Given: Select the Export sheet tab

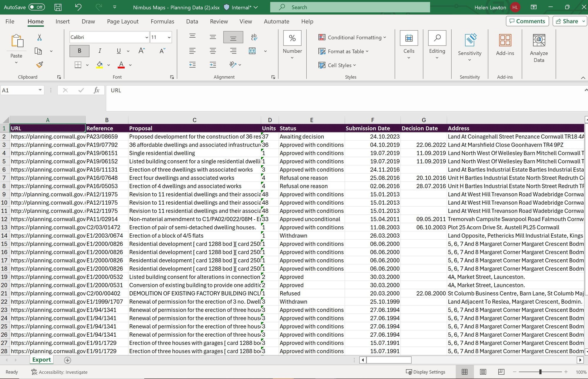Looking at the screenshot, I should (x=41, y=360).
